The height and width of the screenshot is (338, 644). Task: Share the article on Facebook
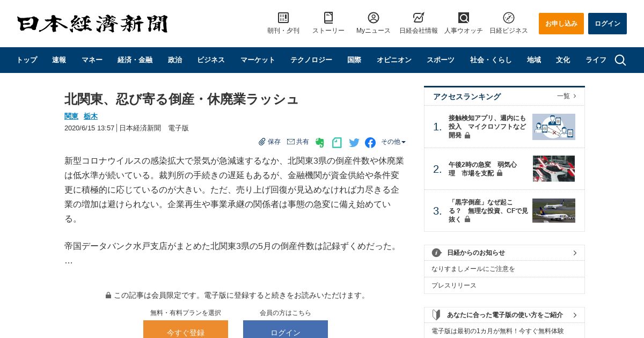tap(370, 142)
